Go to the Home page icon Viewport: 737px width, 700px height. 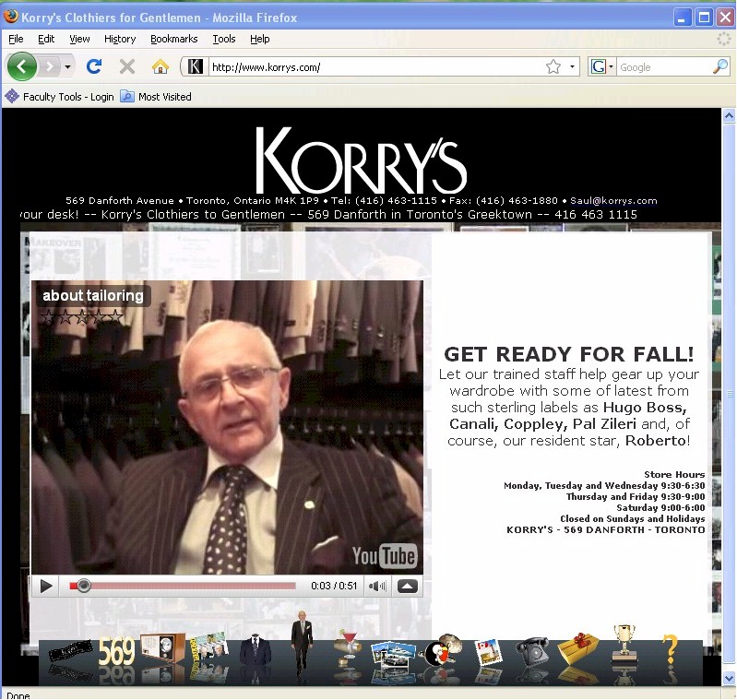160,66
